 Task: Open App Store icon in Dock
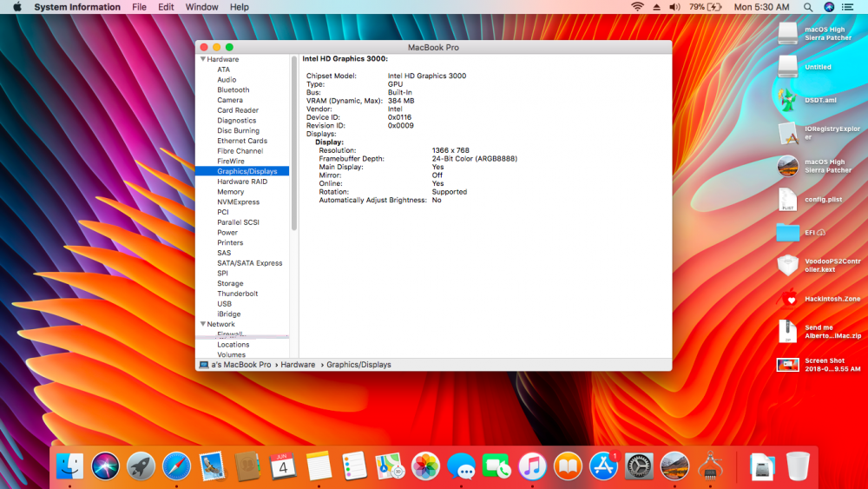click(x=603, y=466)
